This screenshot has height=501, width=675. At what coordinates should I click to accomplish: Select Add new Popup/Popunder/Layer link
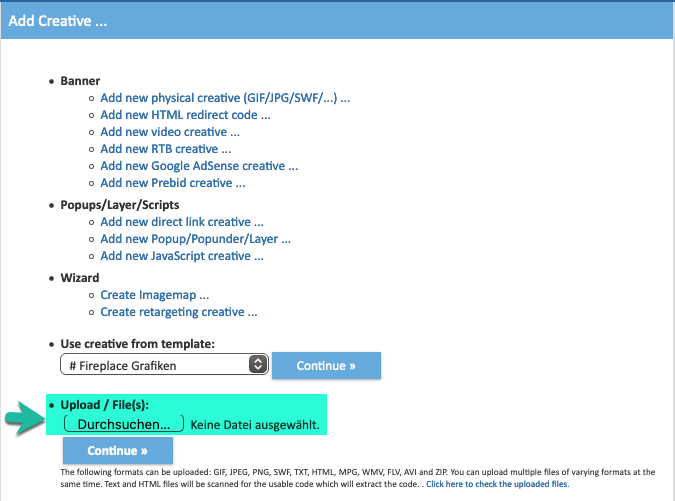195,239
